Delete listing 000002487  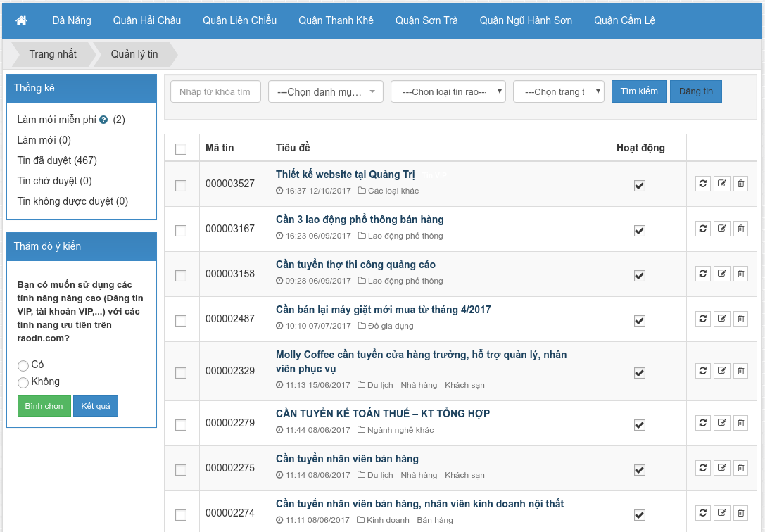click(740, 319)
